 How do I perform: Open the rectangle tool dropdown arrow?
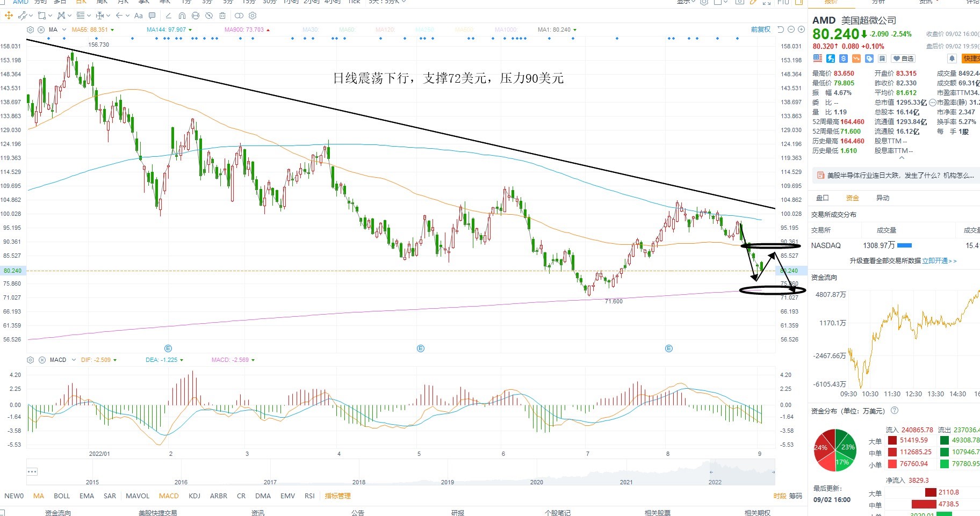[x=50, y=16]
